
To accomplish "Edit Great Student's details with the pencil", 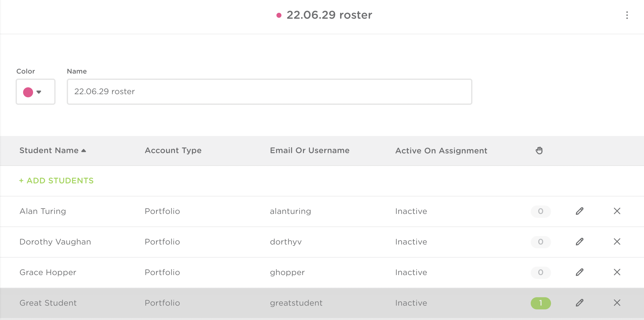I will [x=579, y=303].
